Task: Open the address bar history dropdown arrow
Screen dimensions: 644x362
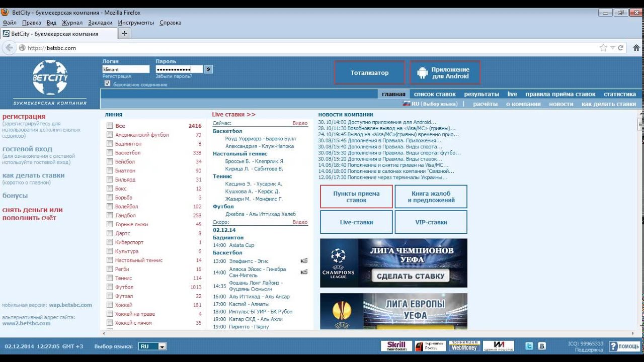Action: pyautogui.click(x=612, y=48)
